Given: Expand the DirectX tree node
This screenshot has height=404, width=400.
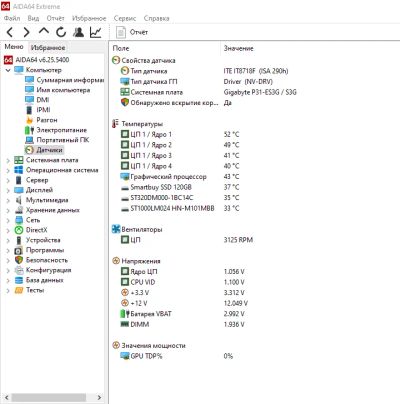Looking at the screenshot, I should (8, 230).
